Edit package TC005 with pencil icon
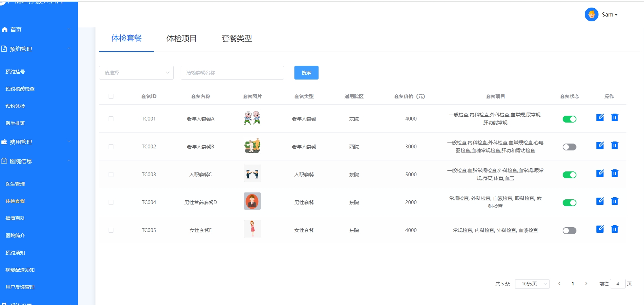The width and height of the screenshot is (644, 305). pyautogui.click(x=600, y=229)
